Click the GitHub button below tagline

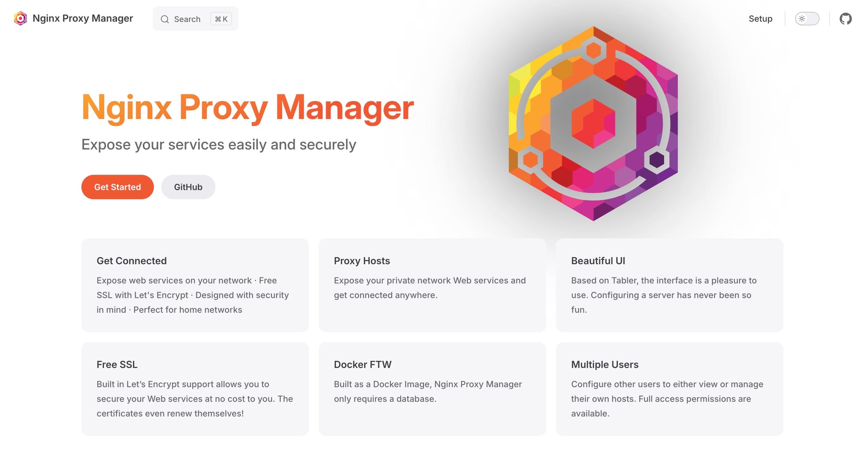(x=188, y=187)
